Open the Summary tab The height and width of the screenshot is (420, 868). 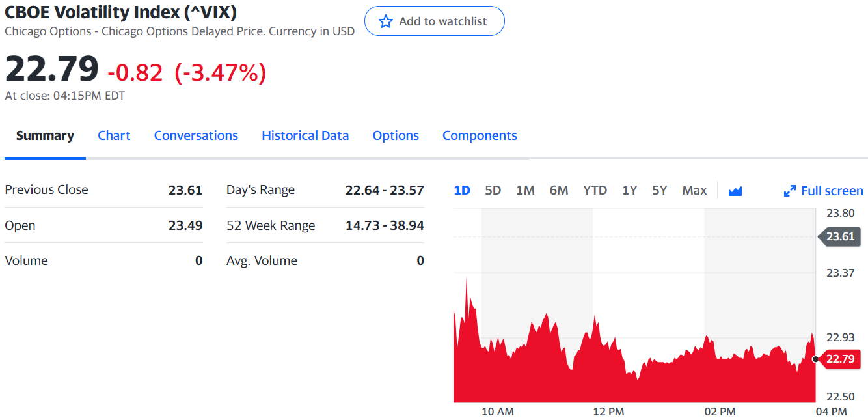pos(45,135)
